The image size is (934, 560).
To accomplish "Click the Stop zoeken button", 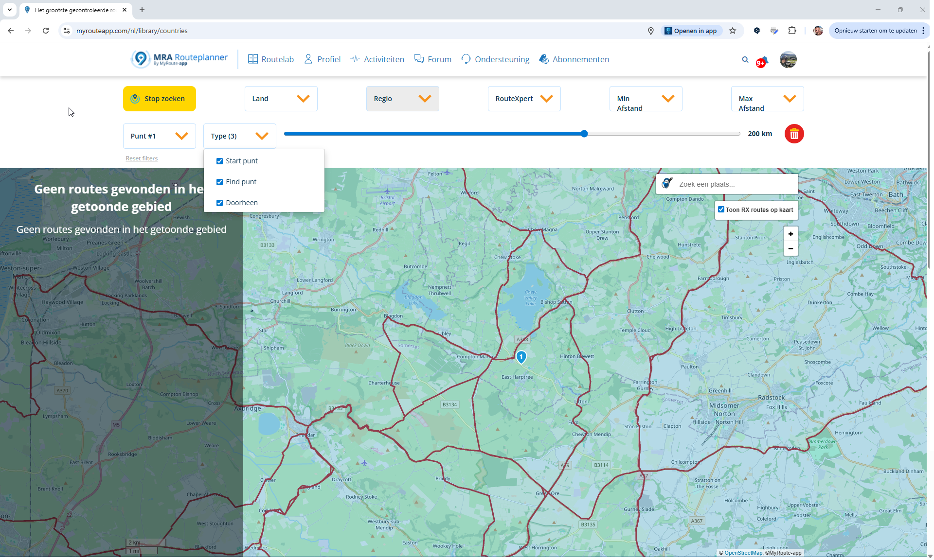I will (159, 99).
